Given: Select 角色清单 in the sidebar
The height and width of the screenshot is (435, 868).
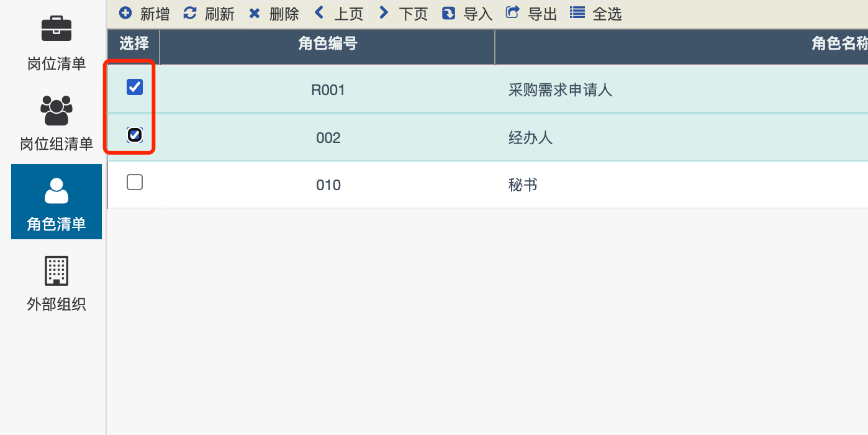Looking at the screenshot, I should 57,202.
